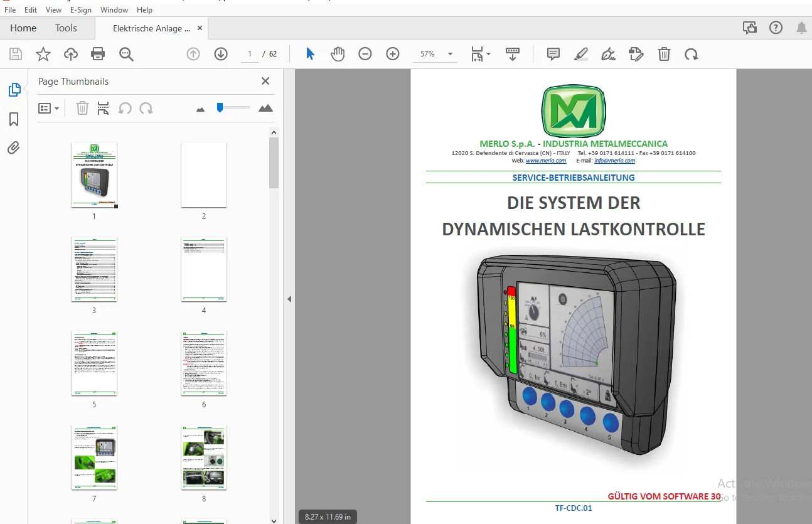Open thumbnail options menu dropdown
The image size is (812, 524).
[x=49, y=109]
